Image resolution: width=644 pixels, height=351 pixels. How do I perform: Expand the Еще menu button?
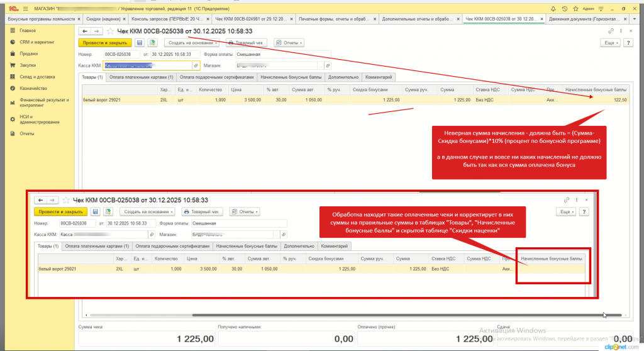610,43
